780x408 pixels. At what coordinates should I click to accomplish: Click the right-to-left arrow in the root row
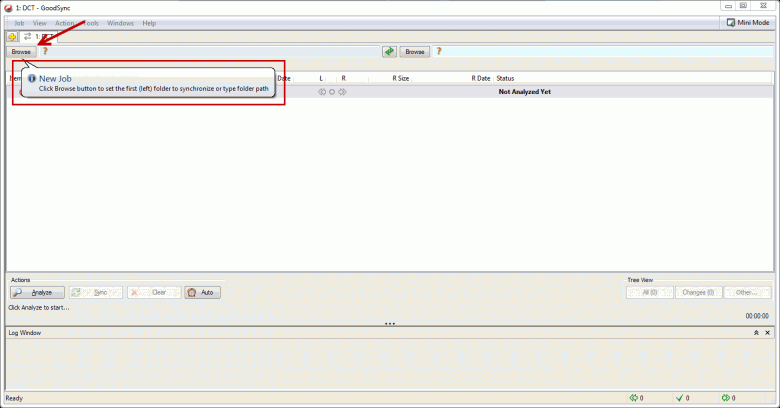point(322,92)
